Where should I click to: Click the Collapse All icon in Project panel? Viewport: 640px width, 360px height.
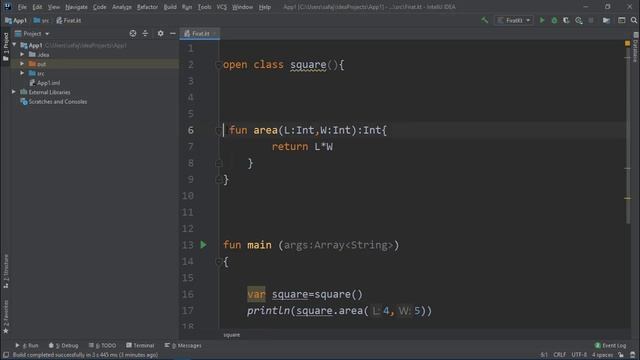[145, 33]
